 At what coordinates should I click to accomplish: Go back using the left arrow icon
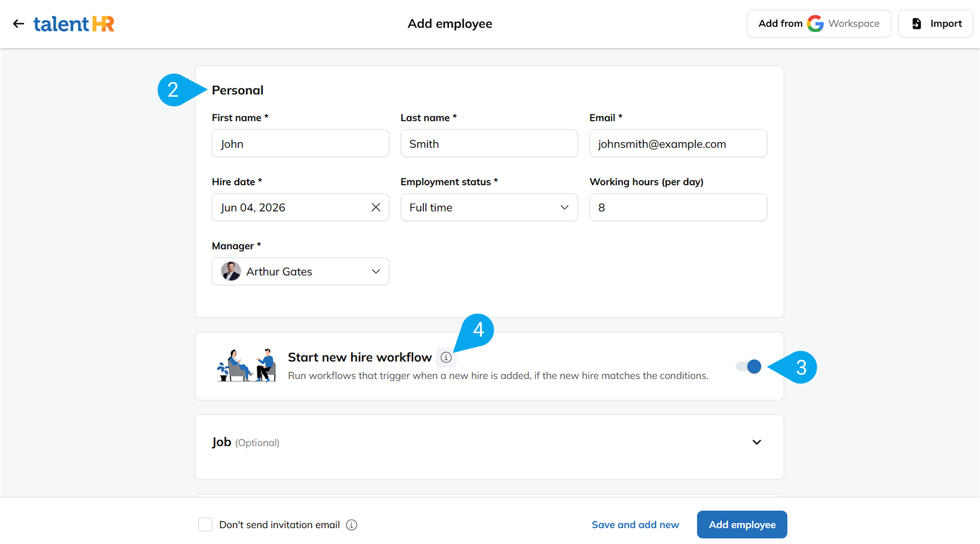[x=18, y=24]
